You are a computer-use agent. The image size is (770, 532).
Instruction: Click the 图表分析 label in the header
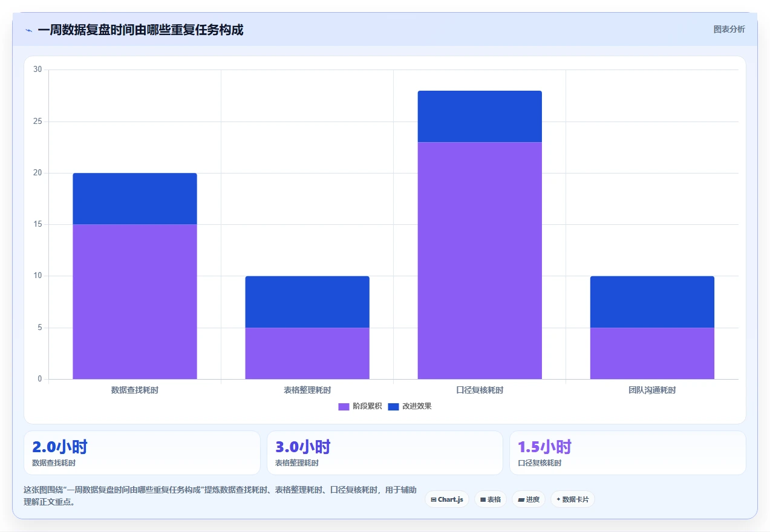[729, 29]
